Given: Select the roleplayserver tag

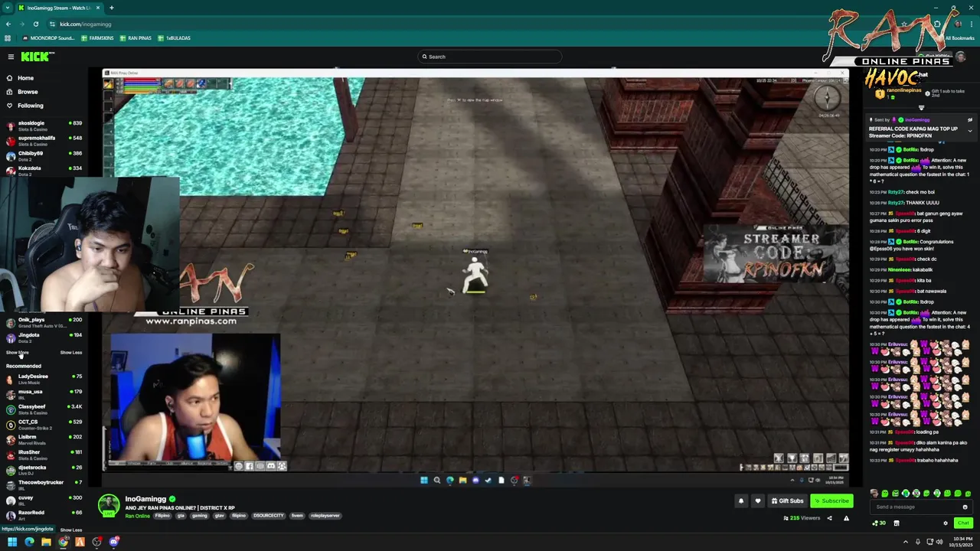Looking at the screenshot, I should pyautogui.click(x=325, y=516).
